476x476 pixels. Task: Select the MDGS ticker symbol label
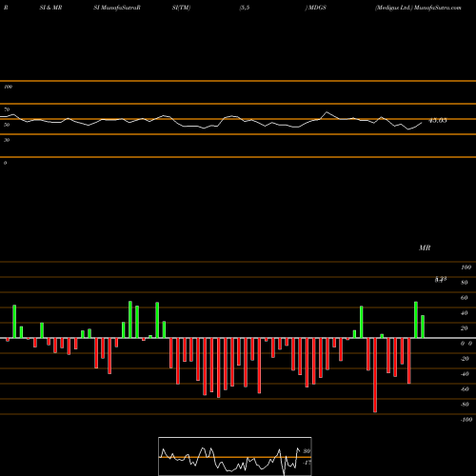point(317,8)
